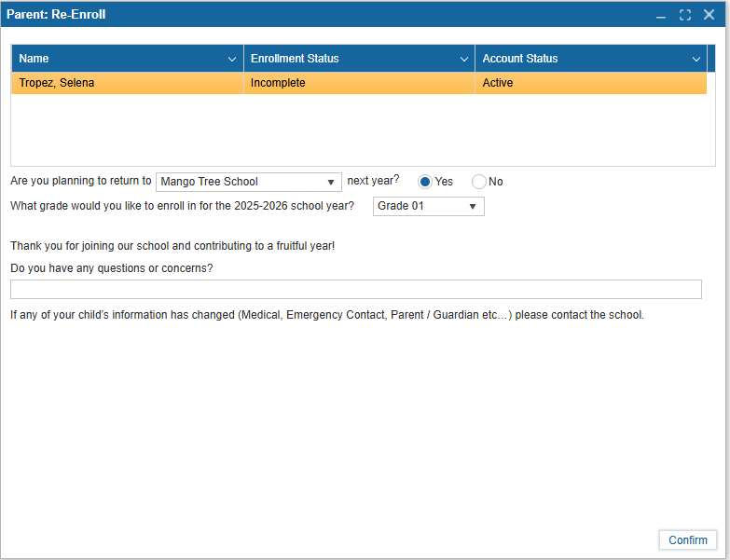Click the Incomplete enrollment status cell
The image size is (730, 560).
278,83
